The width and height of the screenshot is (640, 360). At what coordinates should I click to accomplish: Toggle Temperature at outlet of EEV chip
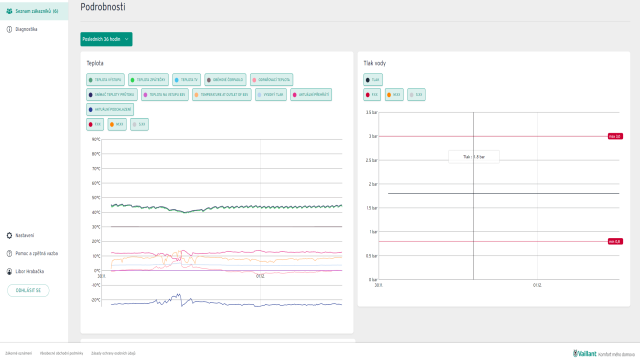(222, 95)
